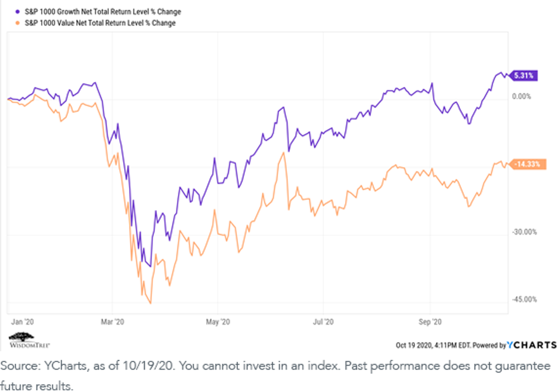The width and height of the screenshot is (560, 392).
Task: Click the Jan '20 axis label
Action: coord(19,322)
